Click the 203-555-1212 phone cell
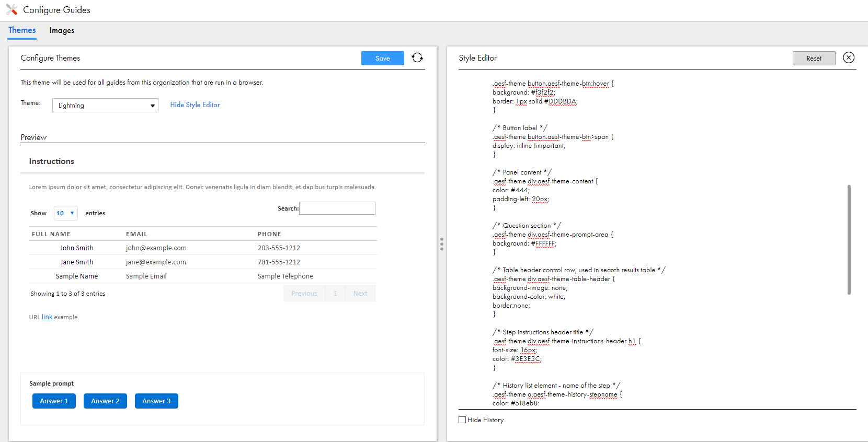Screen dimensions: 868x442 (x=279, y=248)
